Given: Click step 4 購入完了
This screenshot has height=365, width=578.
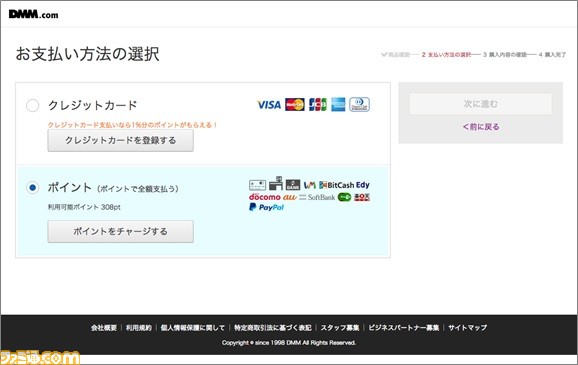Looking at the screenshot, I should [x=552, y=55].
